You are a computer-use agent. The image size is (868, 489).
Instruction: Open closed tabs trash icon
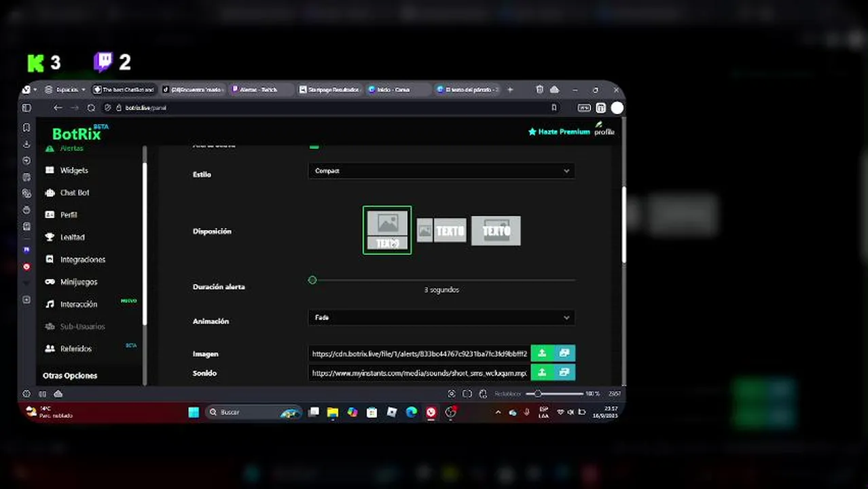point(539,90)
